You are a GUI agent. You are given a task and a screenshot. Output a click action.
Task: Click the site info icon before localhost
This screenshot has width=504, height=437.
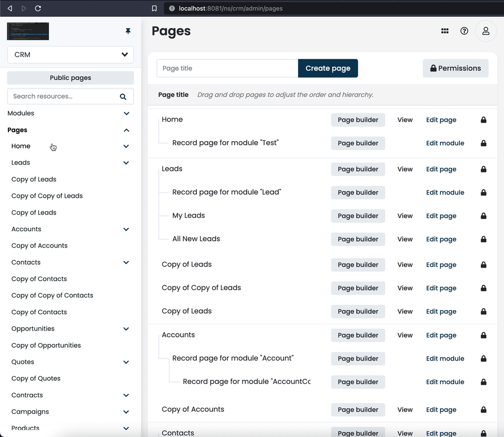pos(172,8)
